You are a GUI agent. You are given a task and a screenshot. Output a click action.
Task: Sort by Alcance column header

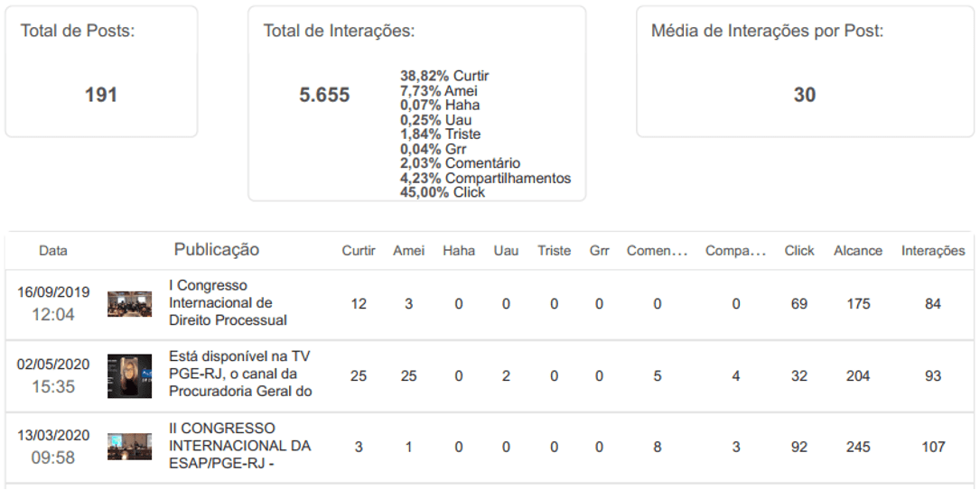tap(858, 251)
